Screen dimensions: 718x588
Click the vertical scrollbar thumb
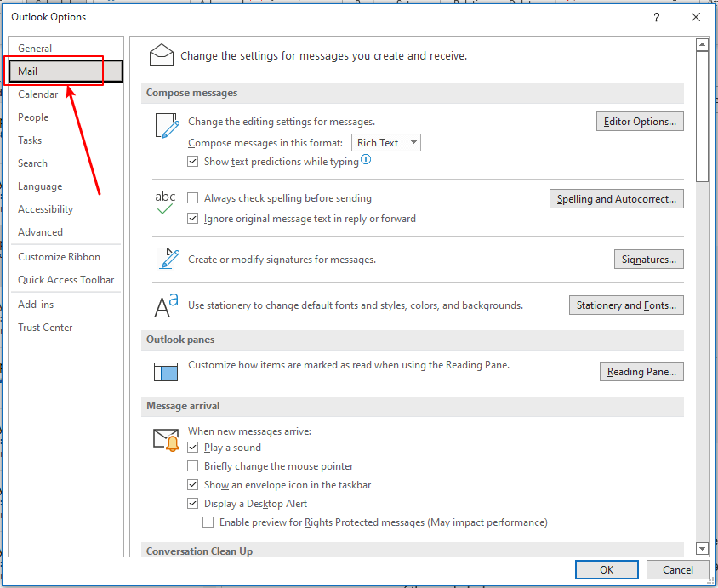(x=702, y=117)
